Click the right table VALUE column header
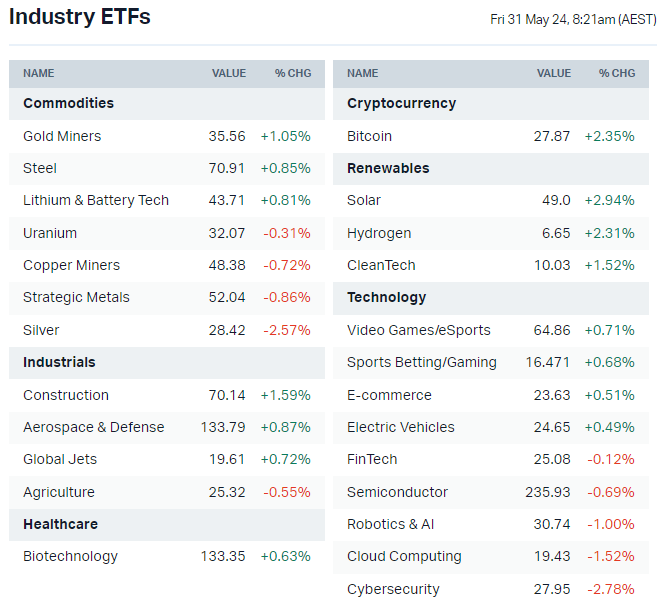The height and width of the screenshot is (607, 664). pyautogui.click(x=553, y=73)
